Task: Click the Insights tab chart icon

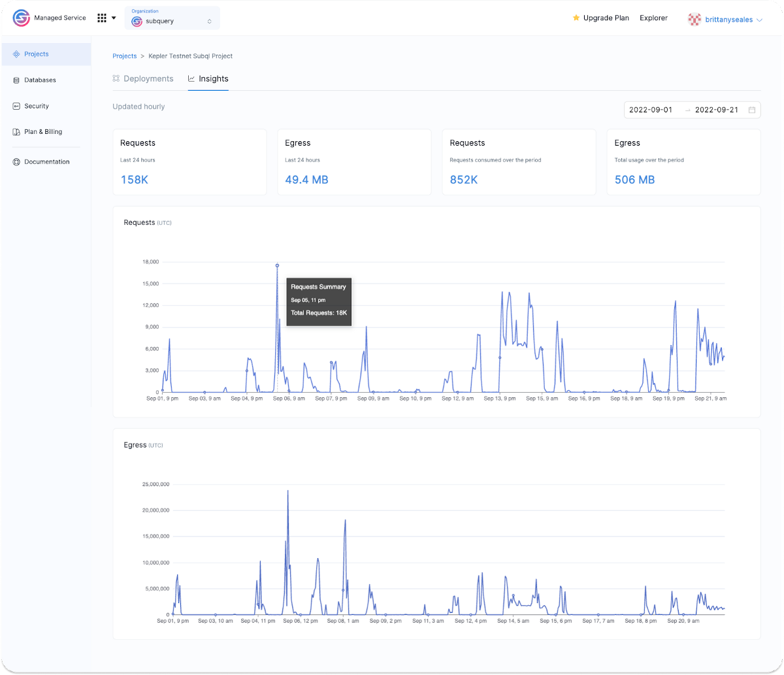Action: coord(191,78)
